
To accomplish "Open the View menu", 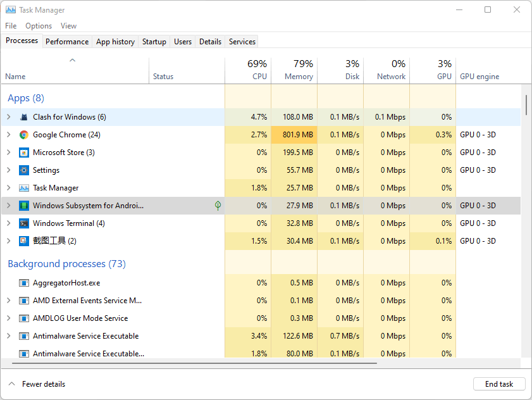I will point(68,26).
